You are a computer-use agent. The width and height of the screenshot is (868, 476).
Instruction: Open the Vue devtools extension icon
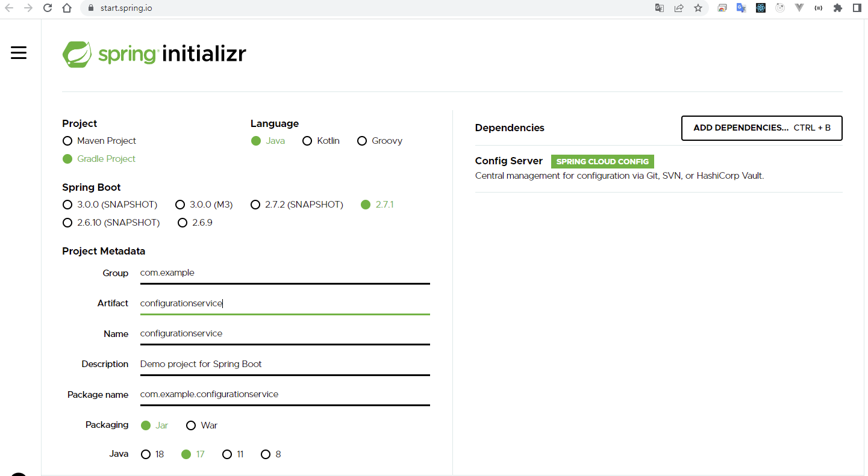[799, 8]
